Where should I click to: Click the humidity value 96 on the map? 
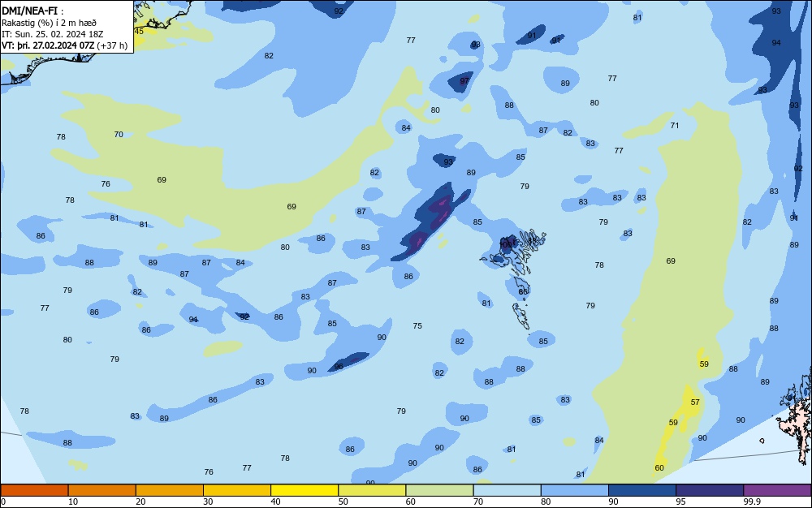339,366
